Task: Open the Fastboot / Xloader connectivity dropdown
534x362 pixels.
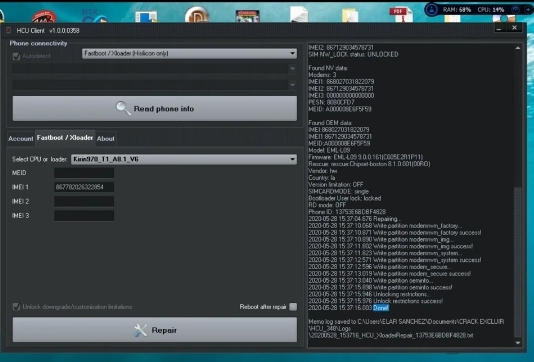Action: click(x=189, y=53)
